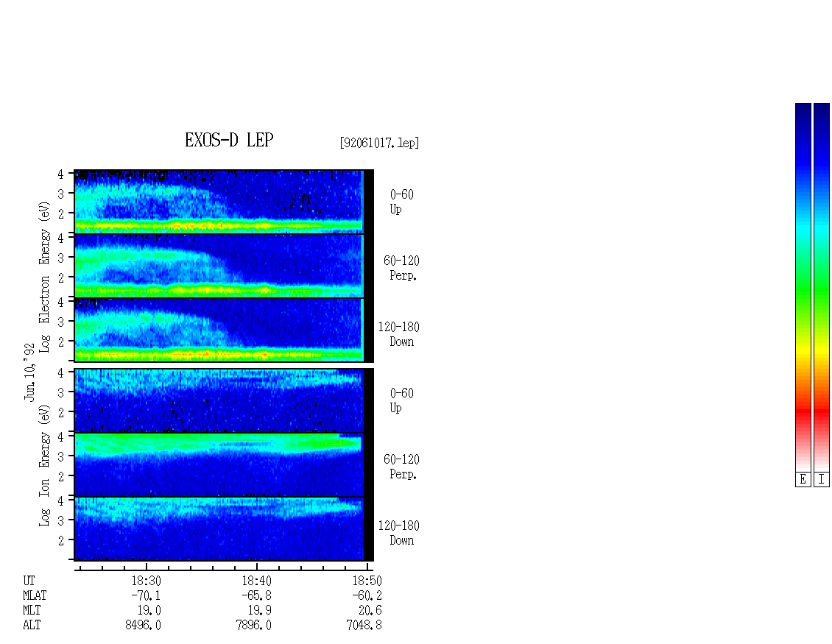This screenshot has width=832, height=644.
Task: Click the Log Ion Energy (eV) axis label
Action: click(x=45, y=465)
